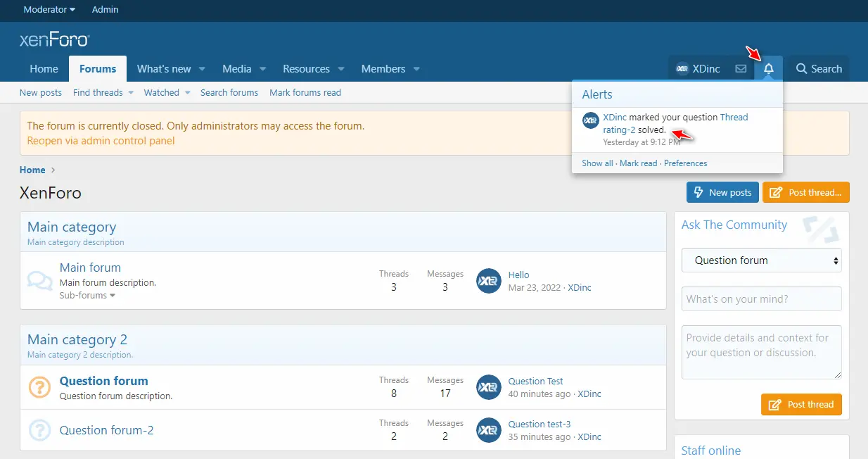Image resolution: width=868 pixels, height=459 pixels.
Task: Expand the Media dropdown arrow
Action: click(262, 69)
